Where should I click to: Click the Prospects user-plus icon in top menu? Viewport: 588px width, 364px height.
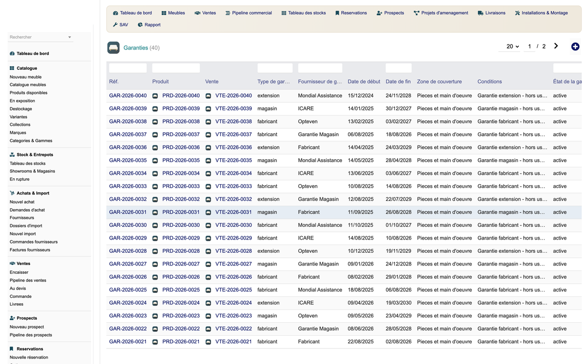(379, 13)
